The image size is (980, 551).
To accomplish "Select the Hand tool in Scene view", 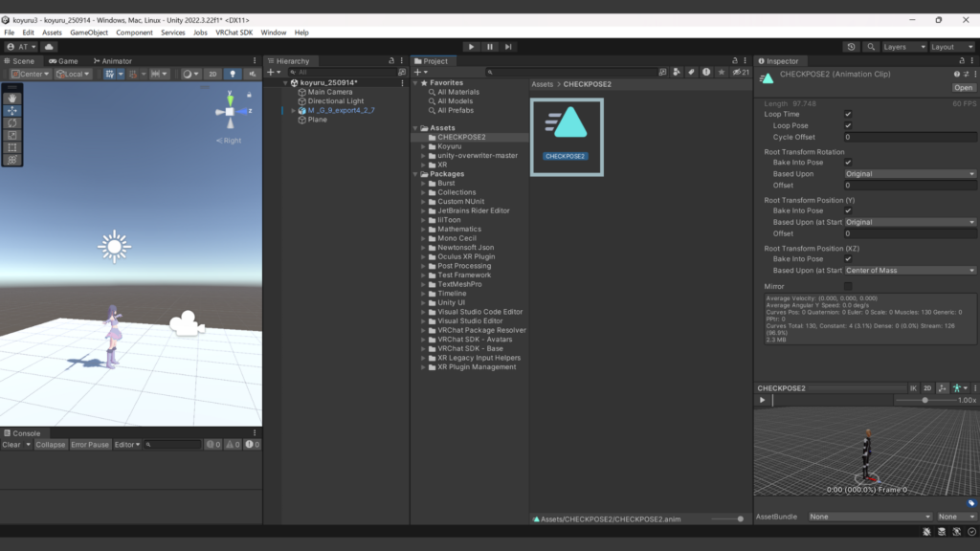I will 12,98.
